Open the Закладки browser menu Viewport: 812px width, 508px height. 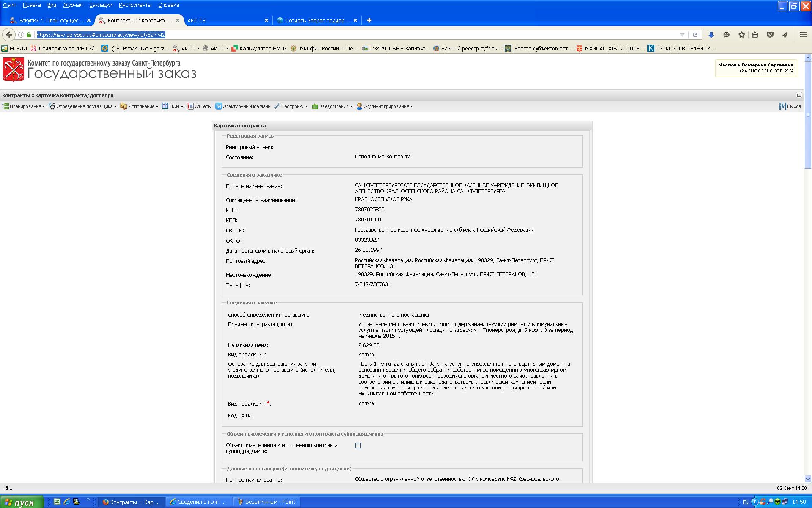point(101,5)
